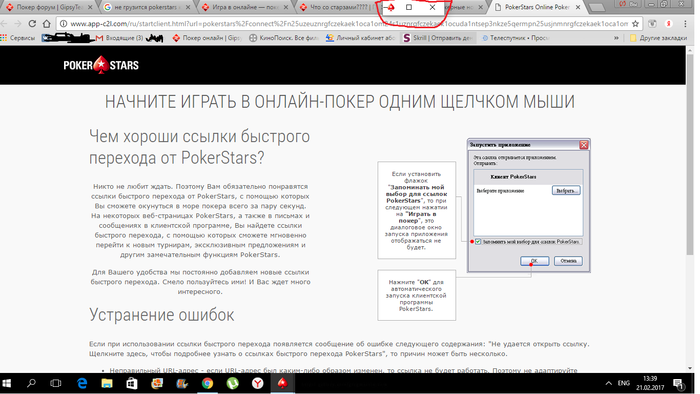Click the PokerStars logo in header
The image size is (700, 394).
[x=101, y=65]
